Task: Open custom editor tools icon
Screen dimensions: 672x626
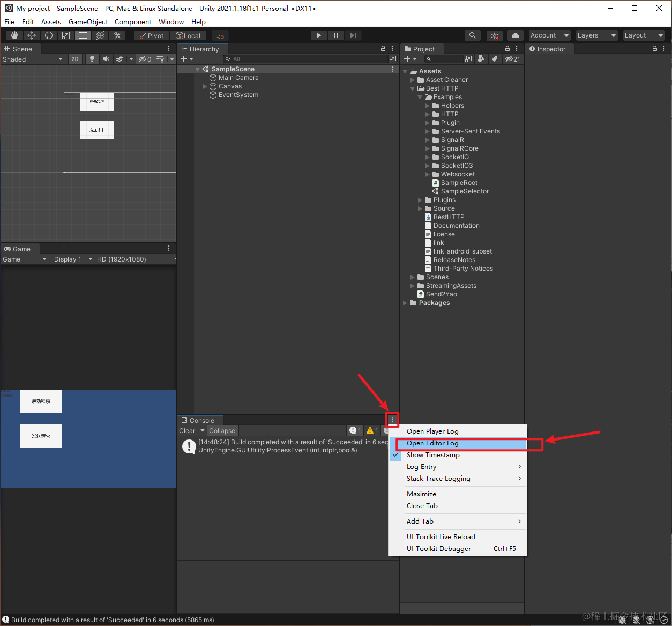Action: 117,35
